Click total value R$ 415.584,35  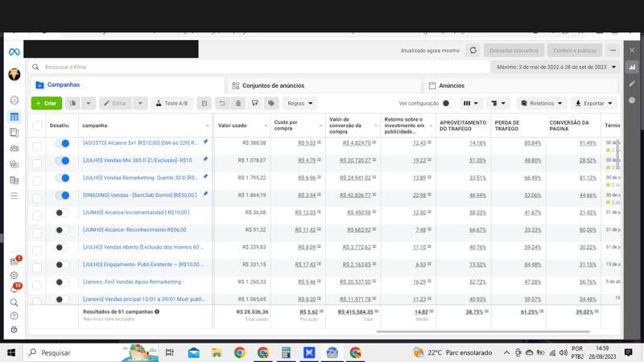355,312
